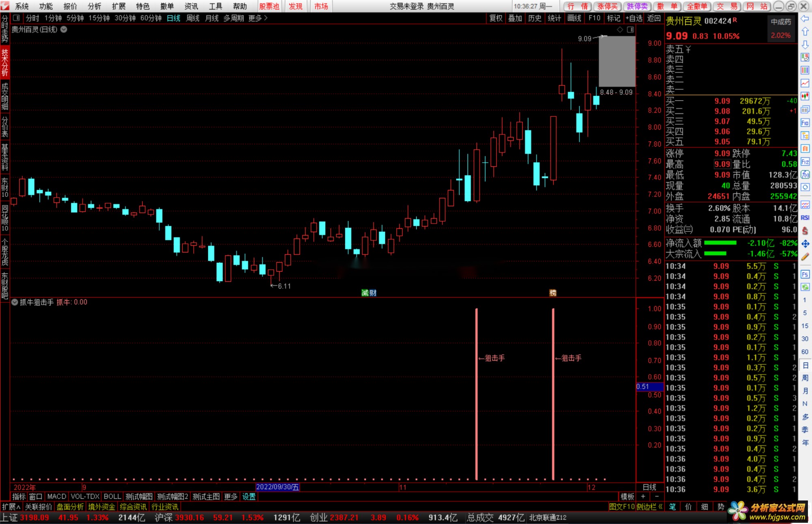Viewport: 812px width, 524px height.
Task: Click the 全撤单 button
Action: pyautogui.click(x=697, y=6)
